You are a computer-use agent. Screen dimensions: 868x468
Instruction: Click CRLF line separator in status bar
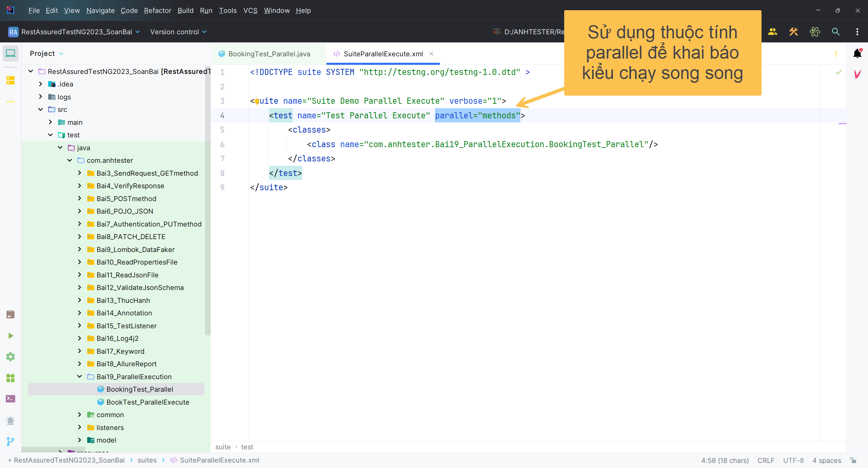(x=766, y=460)
